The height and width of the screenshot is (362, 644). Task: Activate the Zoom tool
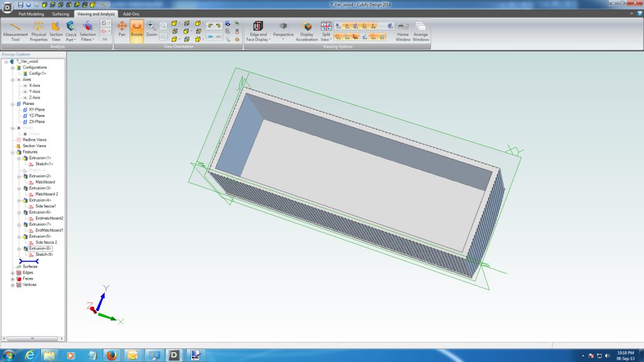coord(152,30)
